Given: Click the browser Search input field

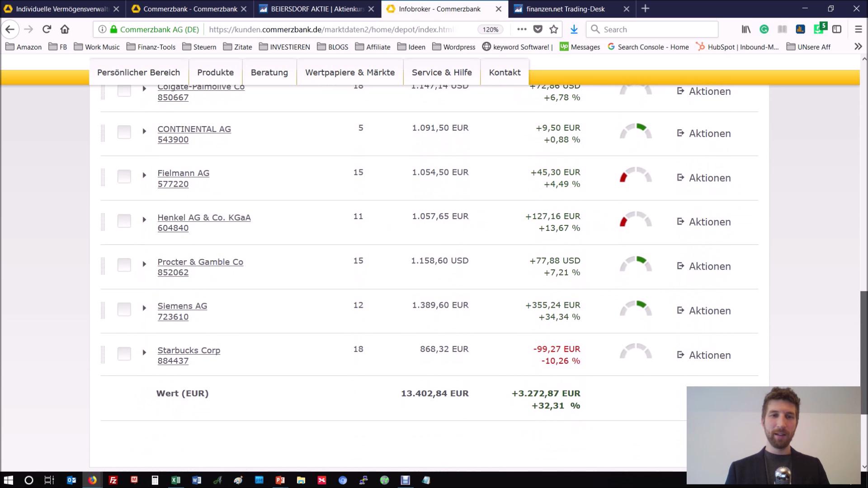Looking at the screenshot, I should point(652,29).
